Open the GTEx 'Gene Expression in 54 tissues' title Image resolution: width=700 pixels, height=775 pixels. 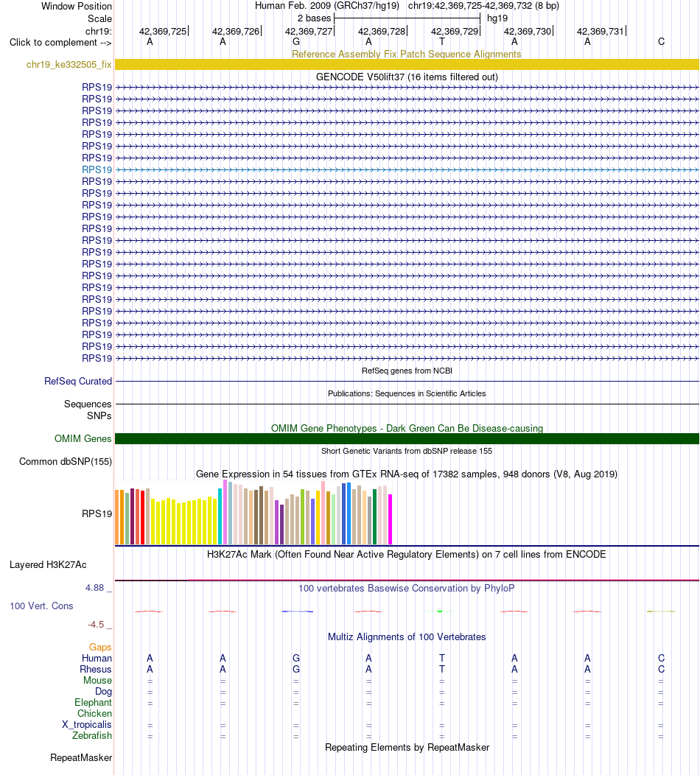coord(407,474)
